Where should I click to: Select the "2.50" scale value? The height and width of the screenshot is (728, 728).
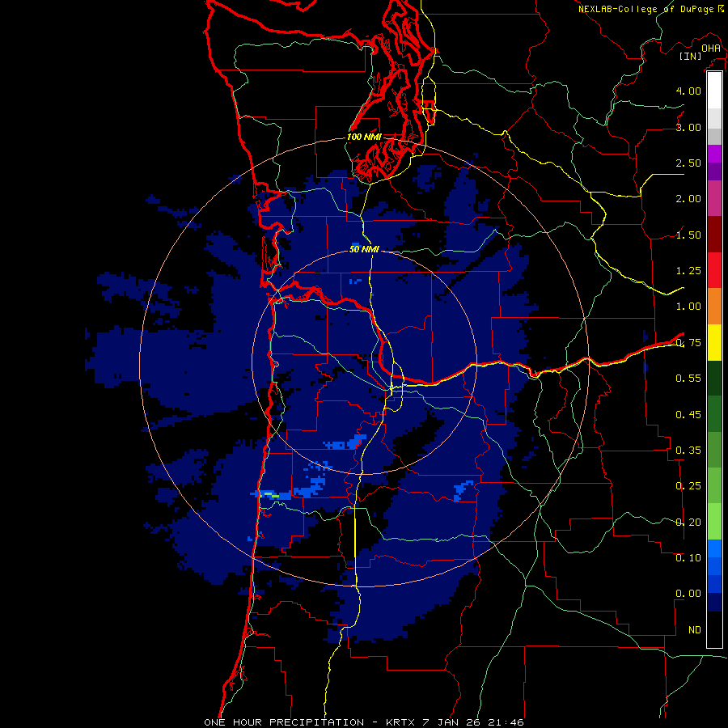[x=688, y=163]
